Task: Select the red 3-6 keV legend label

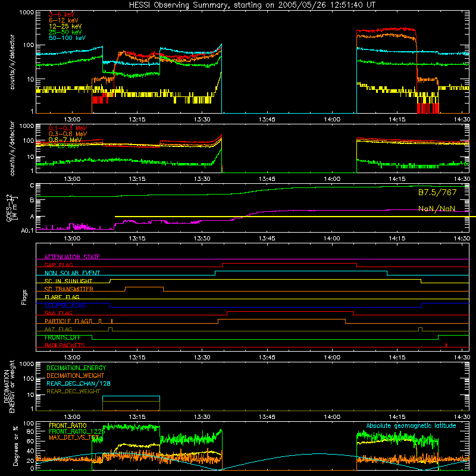Action: 62,14
